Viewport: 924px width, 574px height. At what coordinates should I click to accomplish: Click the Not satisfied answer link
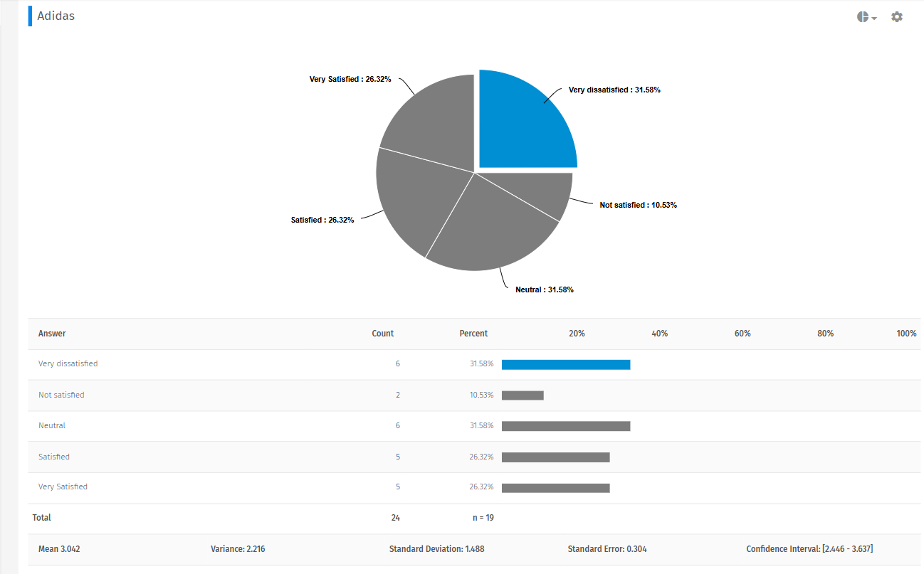[x=61, y=395]
